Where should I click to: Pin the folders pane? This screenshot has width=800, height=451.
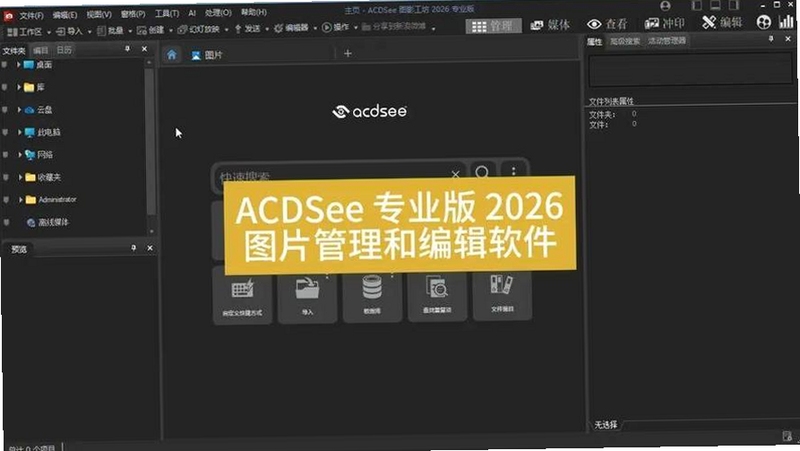(x=127, y=49)
